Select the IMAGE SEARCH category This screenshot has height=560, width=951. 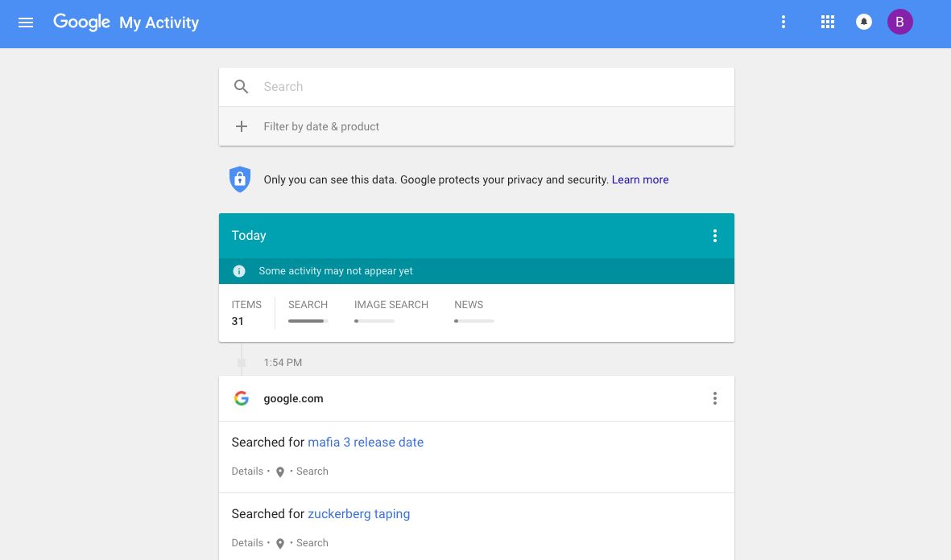(391, 311)
